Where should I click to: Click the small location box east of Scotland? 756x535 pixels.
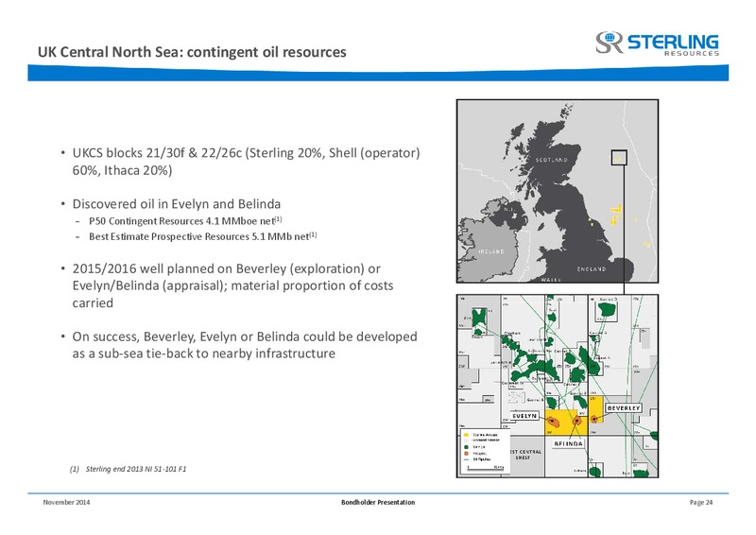tap(619, 157)
